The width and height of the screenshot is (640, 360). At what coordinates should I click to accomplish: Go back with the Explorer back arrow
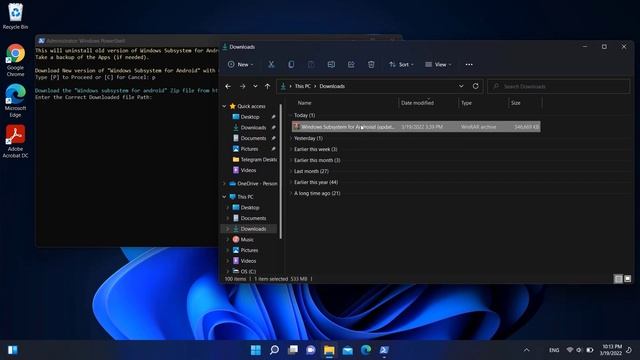click(228, 87)
